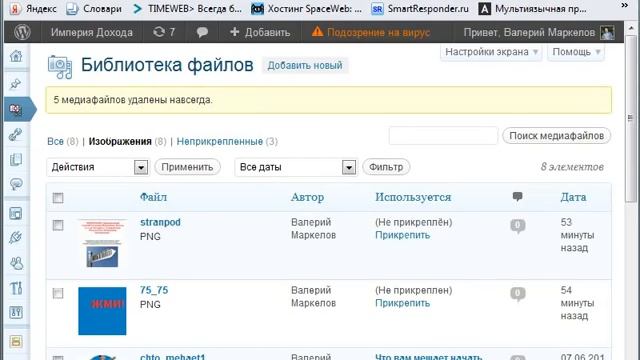Screen dimensions: 640x360
Task: Expand Настройки экрана screen options
Action: pyautogui.click(x=491, y=52)
